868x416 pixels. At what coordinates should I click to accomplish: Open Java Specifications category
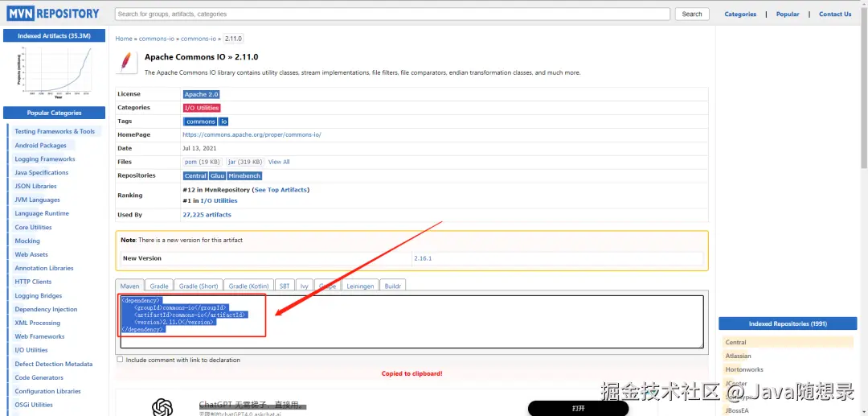42,173
